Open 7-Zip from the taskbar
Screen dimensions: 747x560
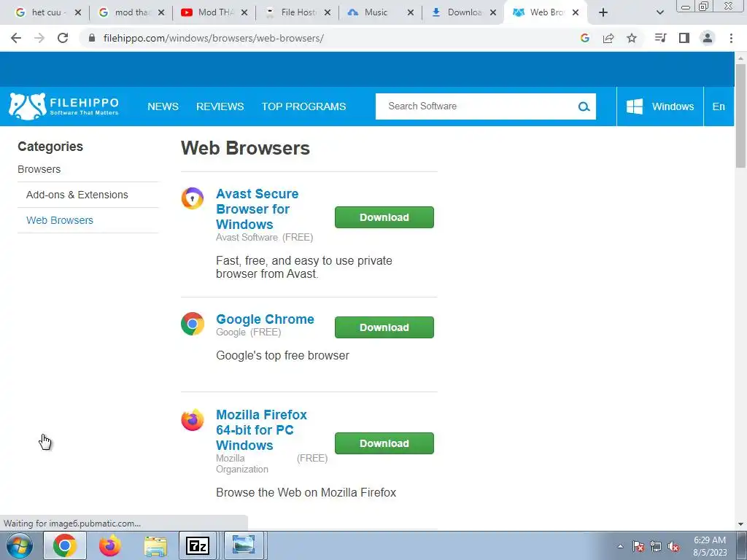pyautogui.click(x=198, y=545)
